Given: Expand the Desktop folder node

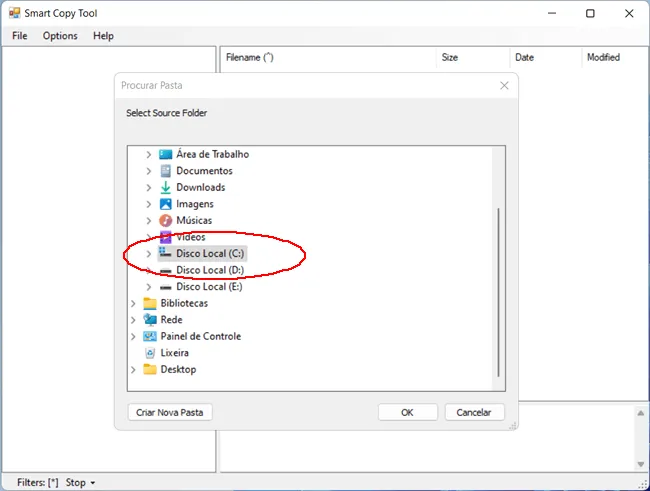Looking at the screenshot, I should point(133,369).
